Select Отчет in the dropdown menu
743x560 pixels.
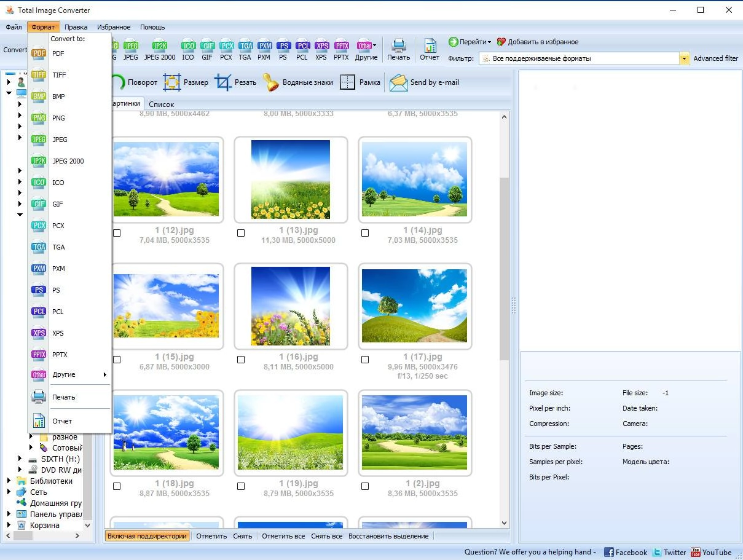[x=69, y=421]
